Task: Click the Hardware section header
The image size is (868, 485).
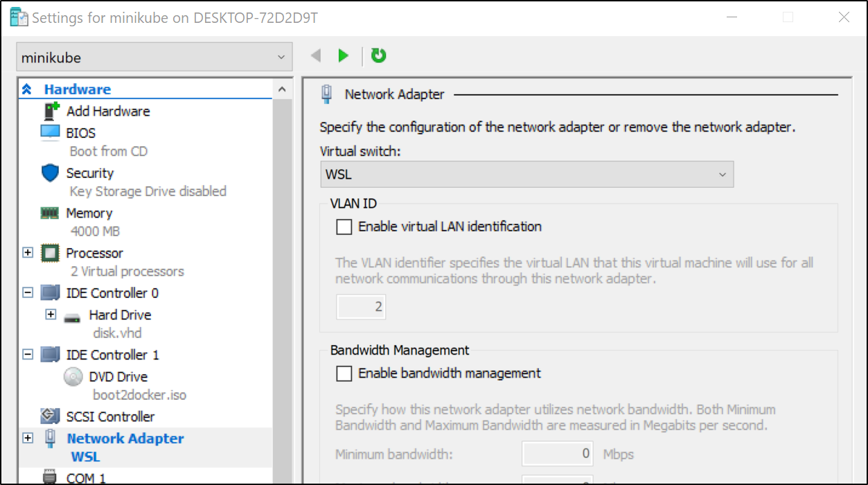Action: click(x=78, y=89)
